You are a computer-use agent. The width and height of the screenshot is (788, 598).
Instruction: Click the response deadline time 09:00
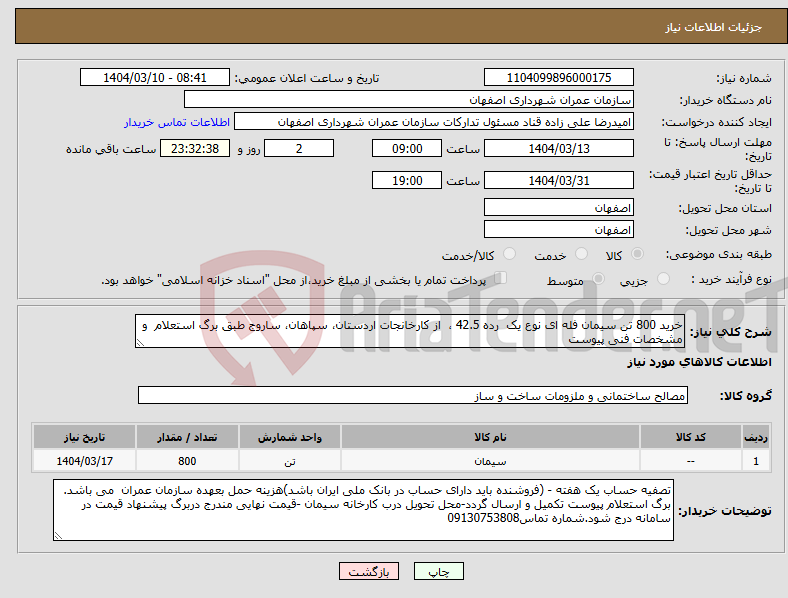point(407,148)
